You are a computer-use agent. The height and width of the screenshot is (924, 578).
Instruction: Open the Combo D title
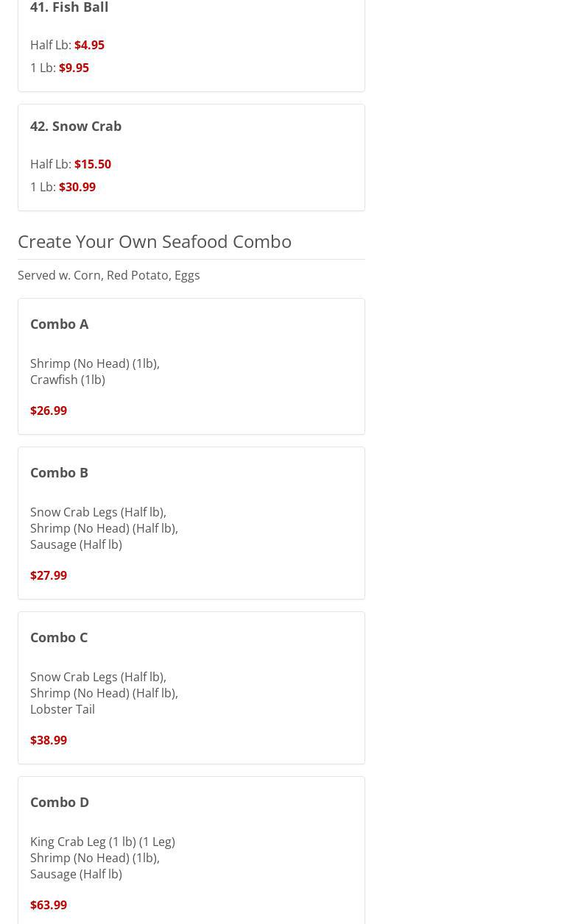(x=60, y=802)
